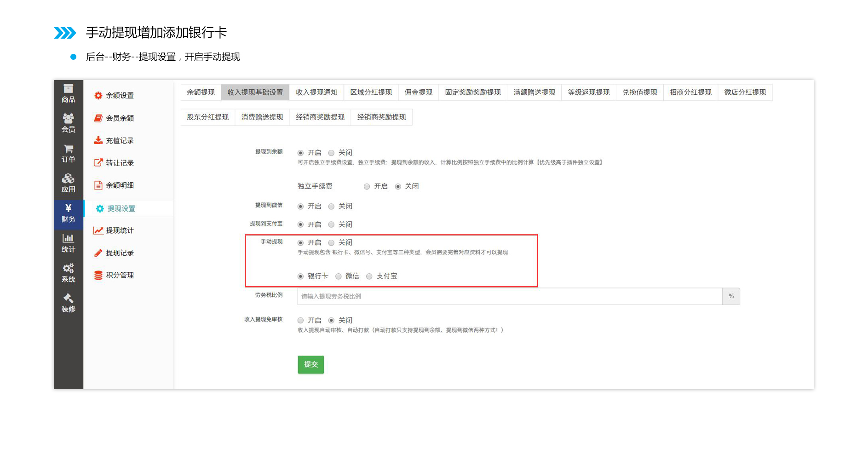
Task: Choose 微信 manual withdrawal type
Action: 339,276
